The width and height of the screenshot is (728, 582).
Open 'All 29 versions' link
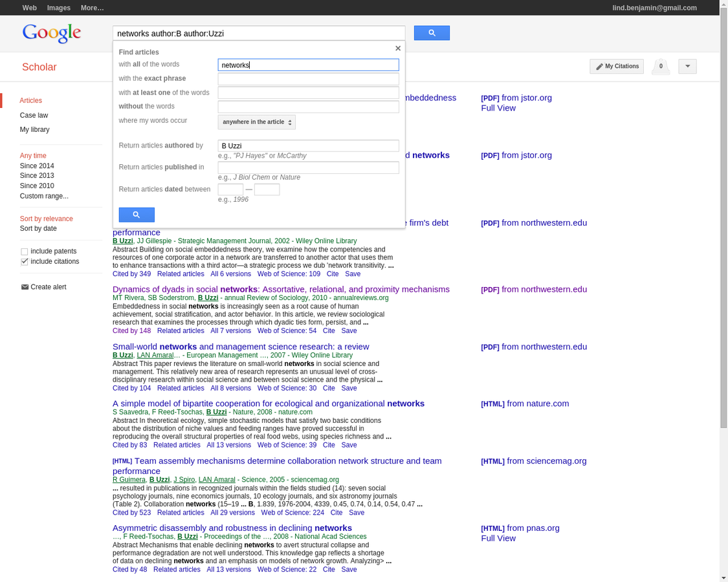(x=232, y=512)
